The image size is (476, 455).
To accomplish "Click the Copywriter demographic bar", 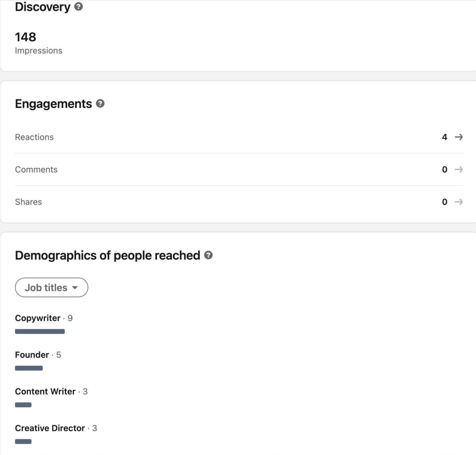I will [x=40, y=331].
